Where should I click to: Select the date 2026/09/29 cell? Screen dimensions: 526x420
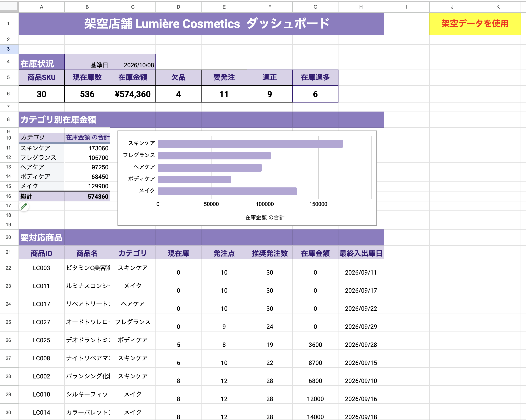click(x=361, y=322)
